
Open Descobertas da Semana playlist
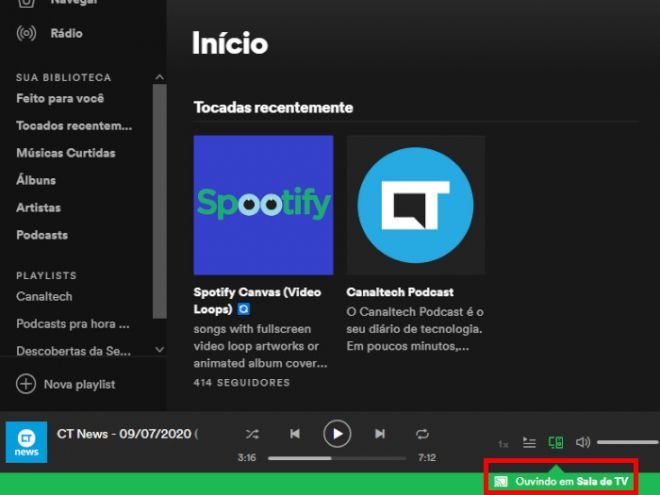tap(73, 351)
